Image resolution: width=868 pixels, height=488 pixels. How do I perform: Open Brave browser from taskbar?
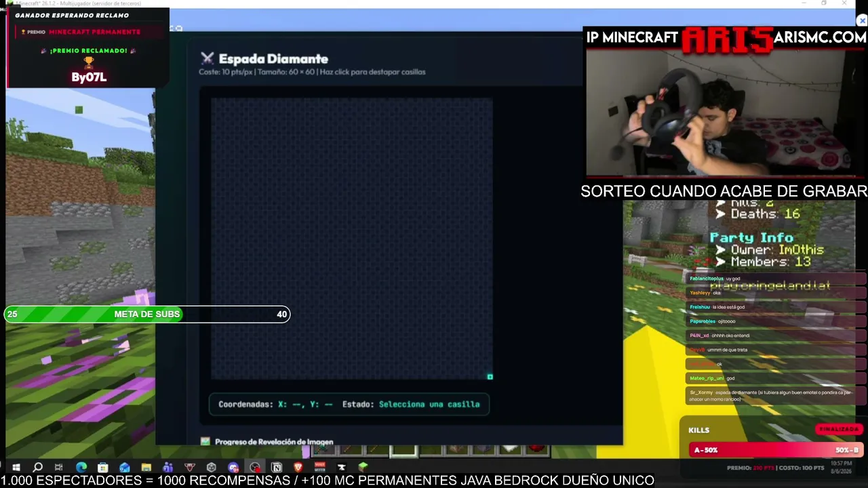pyautogui.click(x=298, y=467)
